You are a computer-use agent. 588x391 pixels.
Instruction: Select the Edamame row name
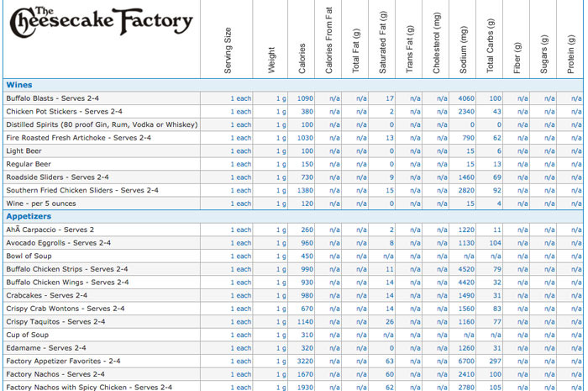45,348
